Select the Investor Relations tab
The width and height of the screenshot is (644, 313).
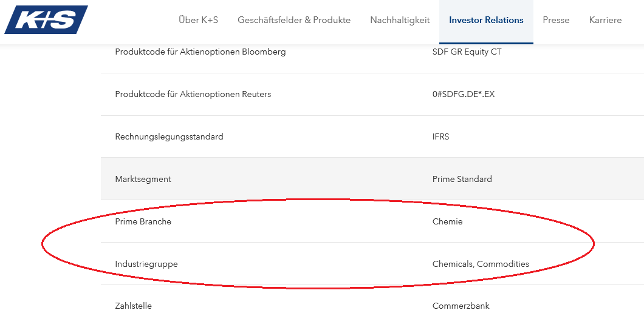(x=486, y=20)
